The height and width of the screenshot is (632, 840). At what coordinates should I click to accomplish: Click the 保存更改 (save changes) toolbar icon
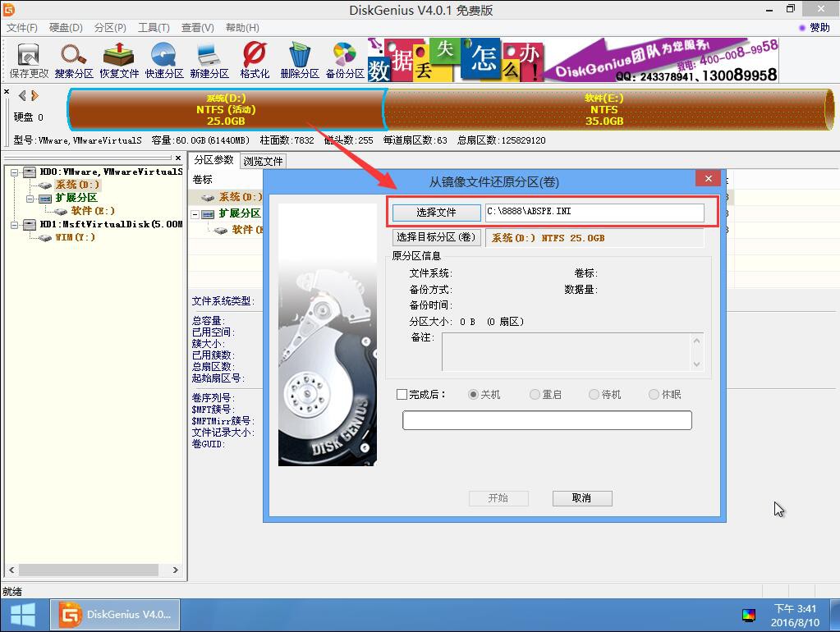(28, 59)
